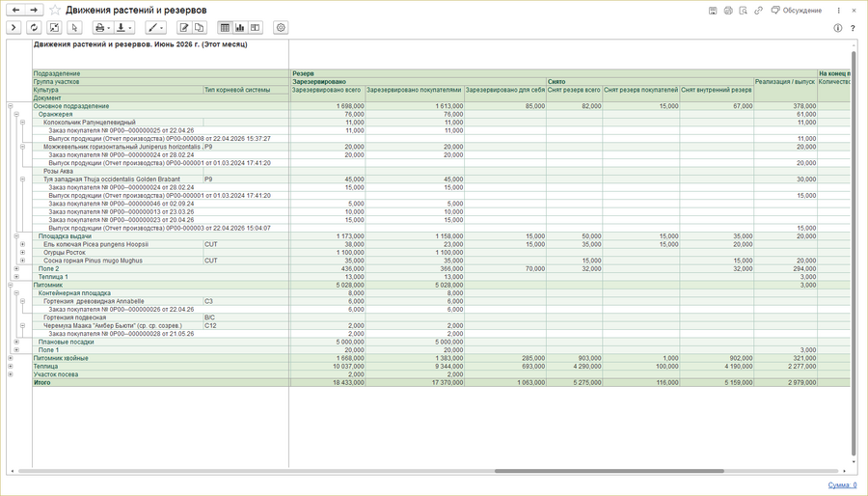
Task: Click the horizontal scrollbar right arrow
Action: click(845, 471)
